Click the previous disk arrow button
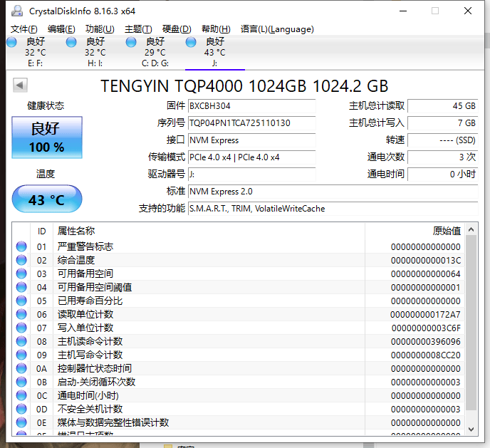The width and height of the screenshot is (490, 448). tap(21, 85)
